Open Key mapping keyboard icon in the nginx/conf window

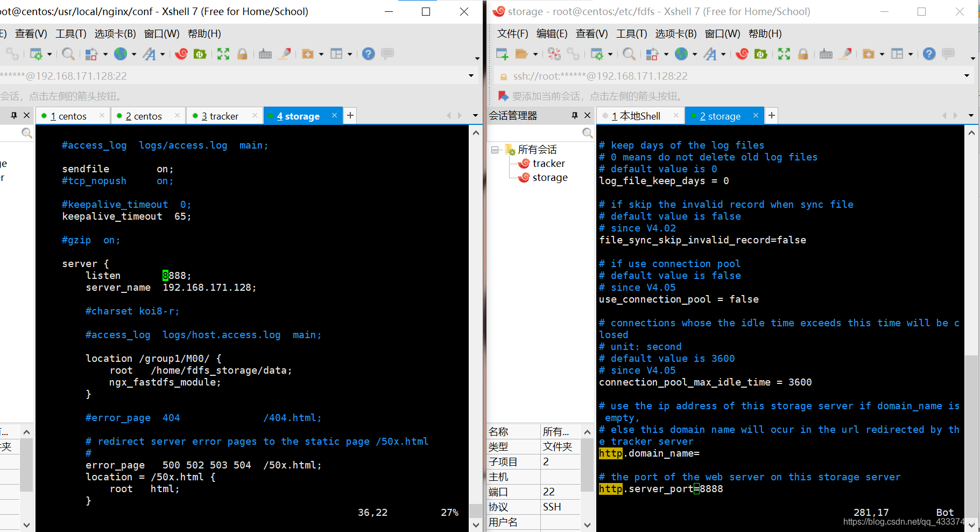point(265,54)
